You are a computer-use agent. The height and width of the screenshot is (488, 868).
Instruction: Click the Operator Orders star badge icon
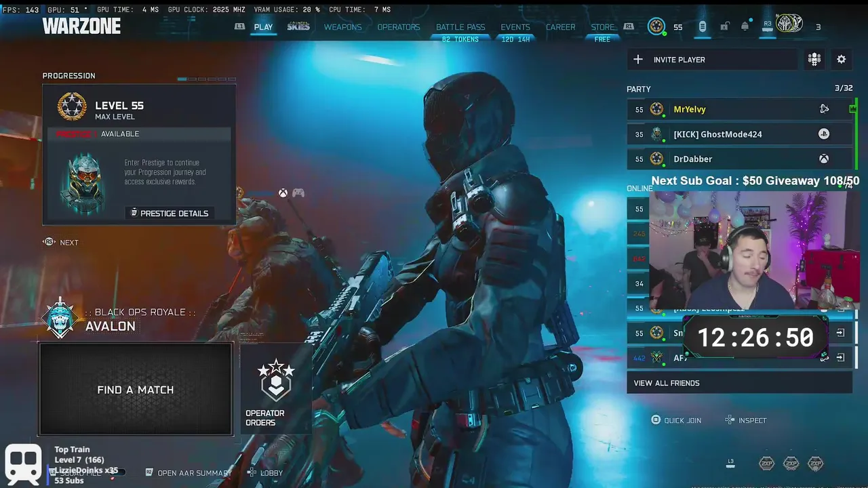pyautogui.click(x=276, y=381)
